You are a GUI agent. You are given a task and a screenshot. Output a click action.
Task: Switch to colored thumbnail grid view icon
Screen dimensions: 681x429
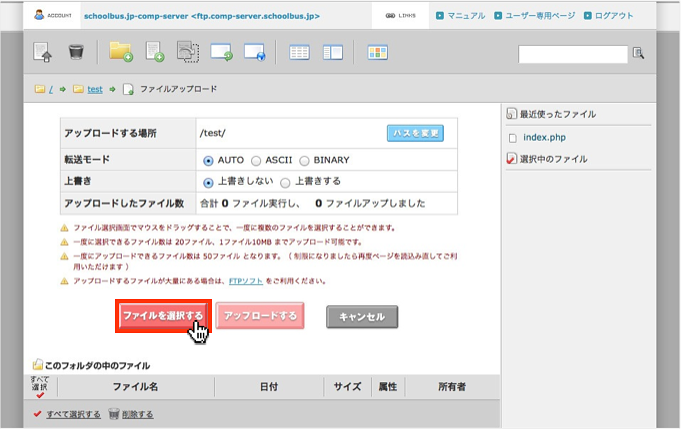(x=377, y=53)
